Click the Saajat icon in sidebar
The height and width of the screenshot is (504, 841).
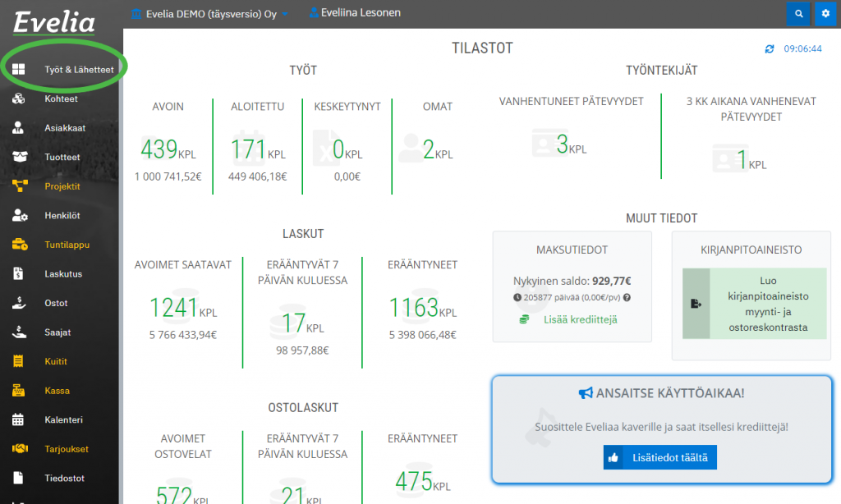(x=20, y=332)
